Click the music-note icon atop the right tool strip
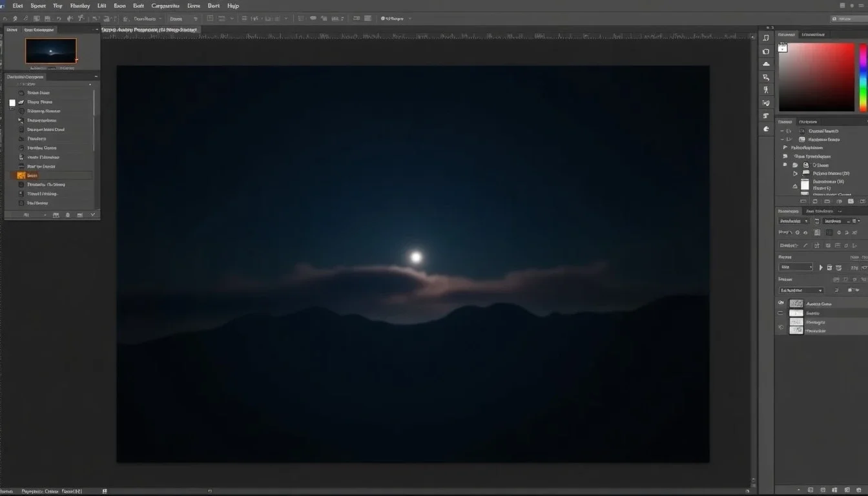The image size is (868, 496). point(766,38)
